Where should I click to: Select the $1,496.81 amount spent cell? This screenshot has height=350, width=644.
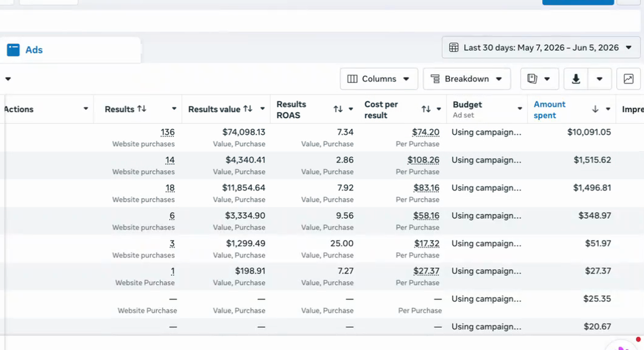(592, 188)
